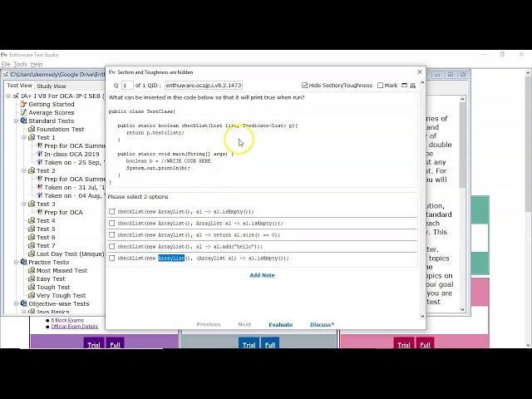
Task: Click the Tough Test folder icon
Action: (32, 287)
